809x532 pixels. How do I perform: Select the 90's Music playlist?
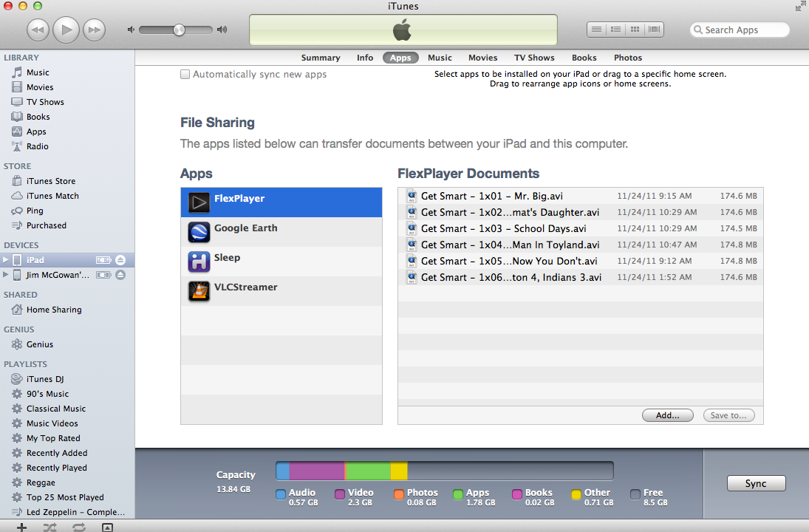[x=67, y=394]
